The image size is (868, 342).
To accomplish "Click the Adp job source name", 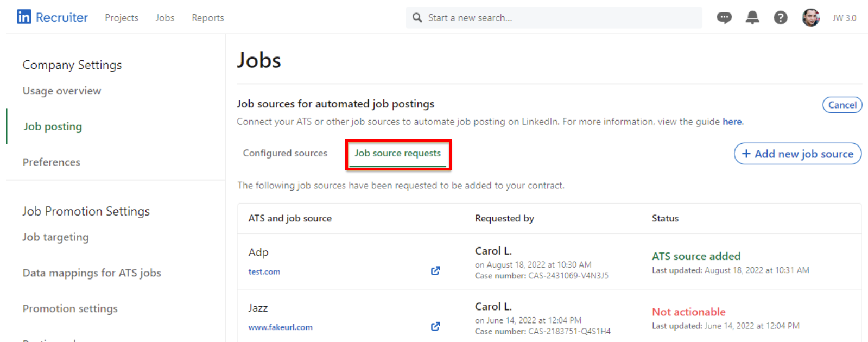I will pyautogui.click(x=258, y=252).
